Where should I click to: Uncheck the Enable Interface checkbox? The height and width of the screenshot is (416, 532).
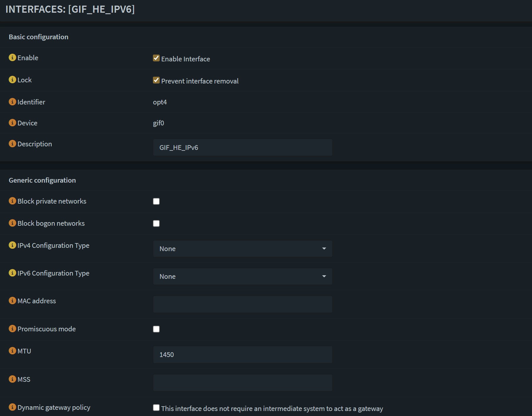point(156,58)
